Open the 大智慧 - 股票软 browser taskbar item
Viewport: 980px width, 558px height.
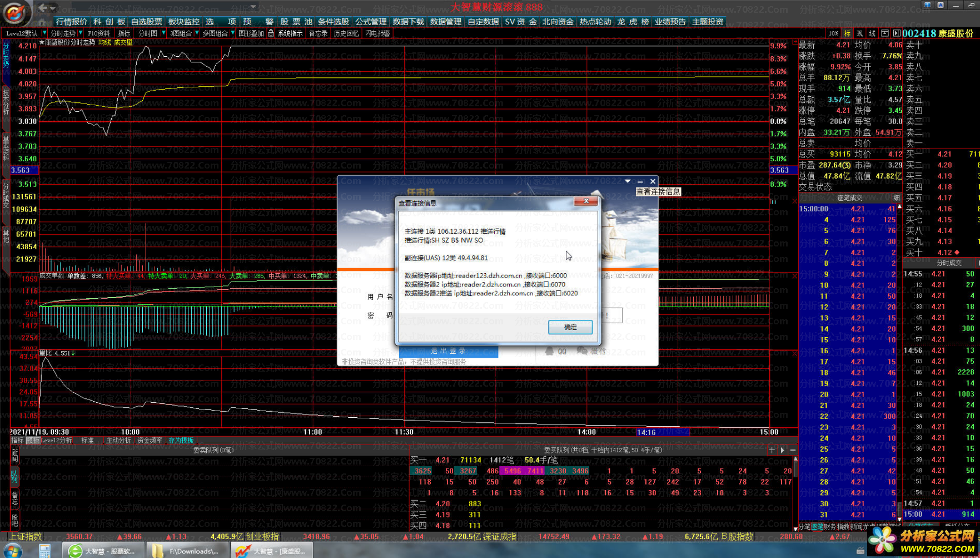point(104,551)
